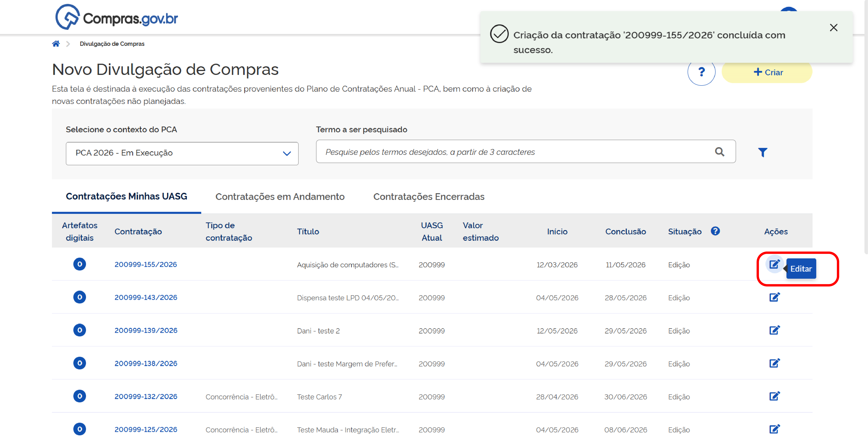Viewport: 868px width, 443px height.
Task: Click artefatos digitais badge for 200999-138/2026
Action: [79, 363]
